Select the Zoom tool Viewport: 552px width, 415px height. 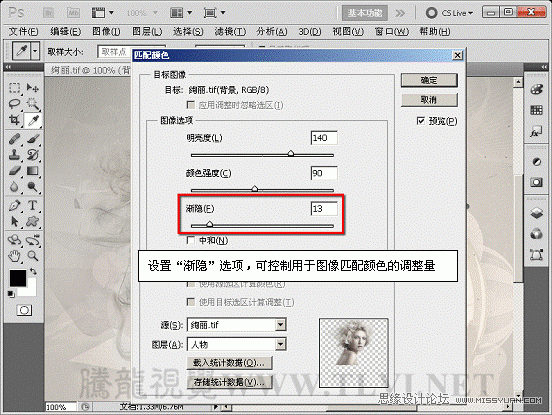33,256
